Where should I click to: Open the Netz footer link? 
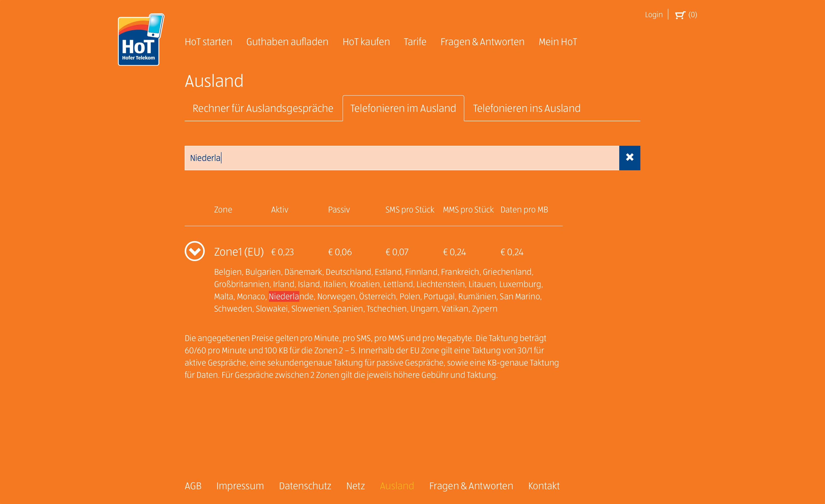(356, 486)
